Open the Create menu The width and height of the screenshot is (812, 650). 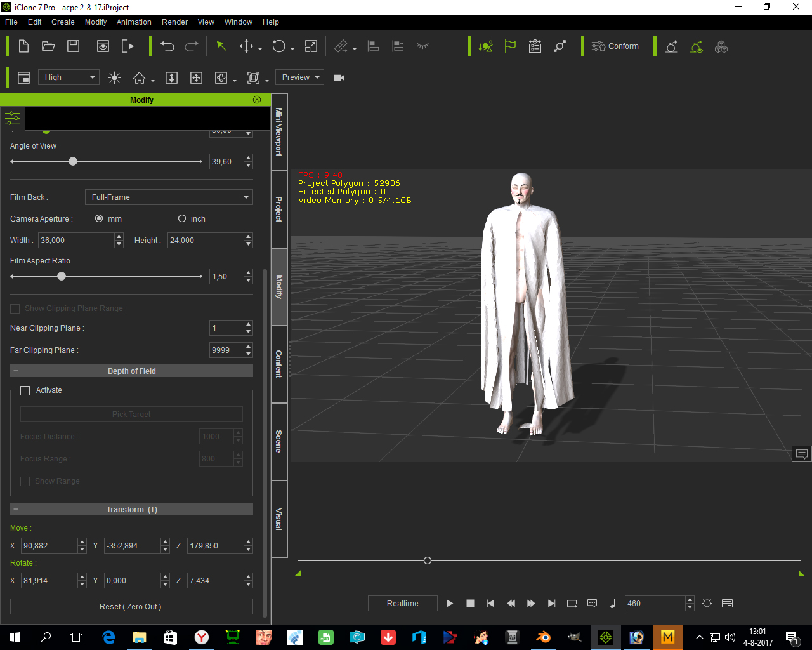pyautogui.click(x=63, y=22)
